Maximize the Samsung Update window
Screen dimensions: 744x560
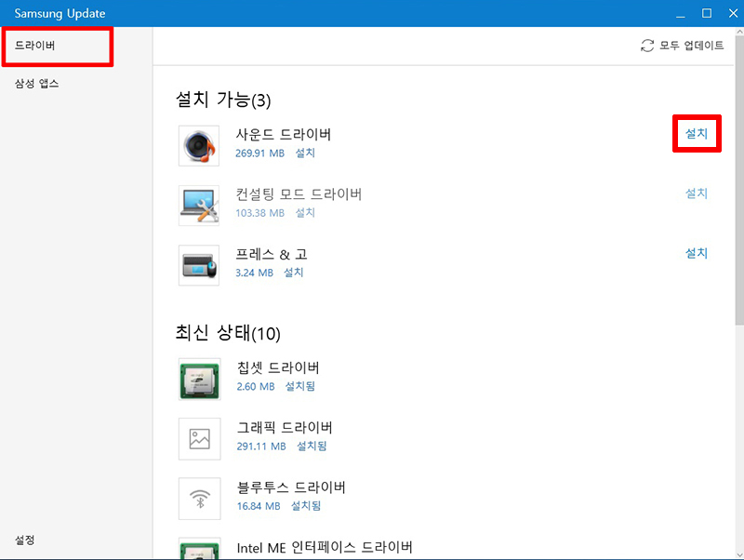click(x=707, y=13)
